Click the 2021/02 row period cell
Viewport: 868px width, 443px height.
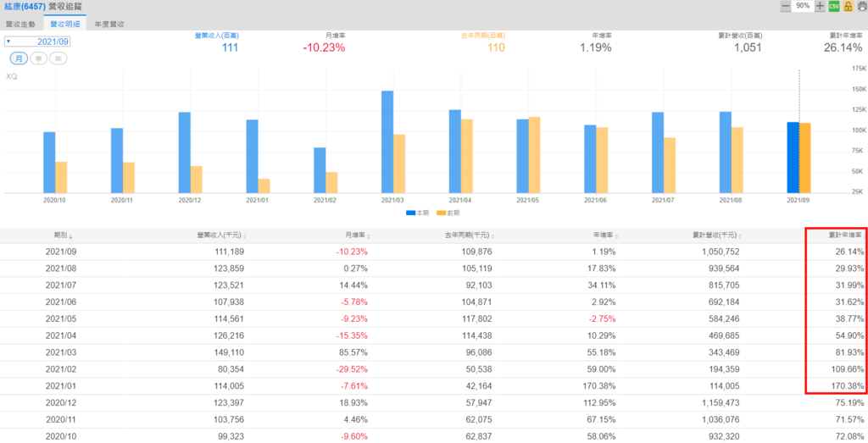click(x=61, y=370)
